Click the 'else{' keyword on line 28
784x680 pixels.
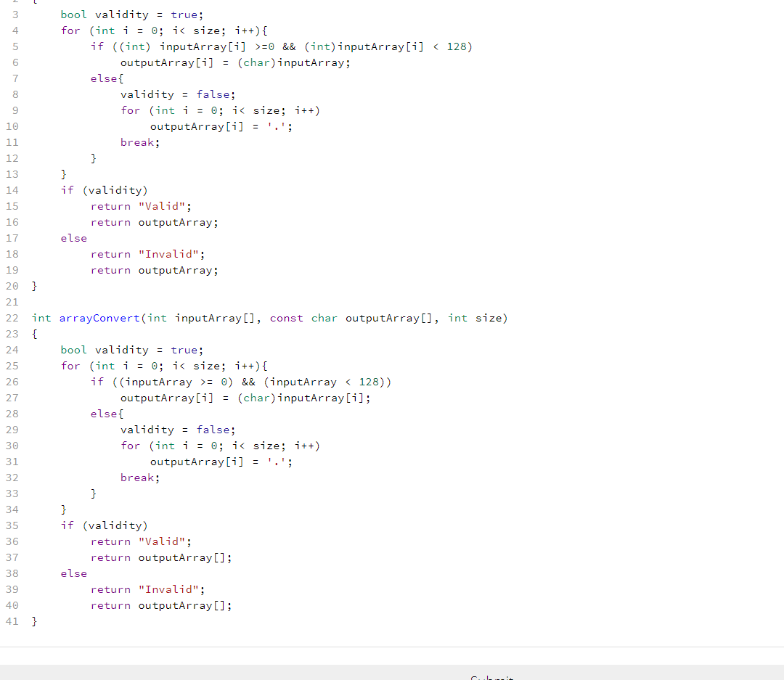coord(107,414)
